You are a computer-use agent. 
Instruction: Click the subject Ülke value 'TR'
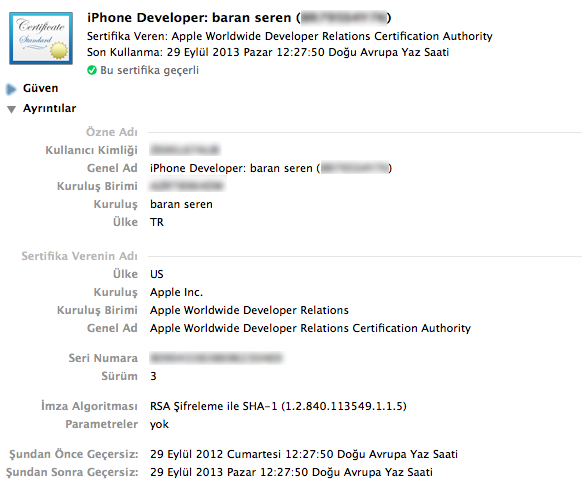click(x=157, y=222)
